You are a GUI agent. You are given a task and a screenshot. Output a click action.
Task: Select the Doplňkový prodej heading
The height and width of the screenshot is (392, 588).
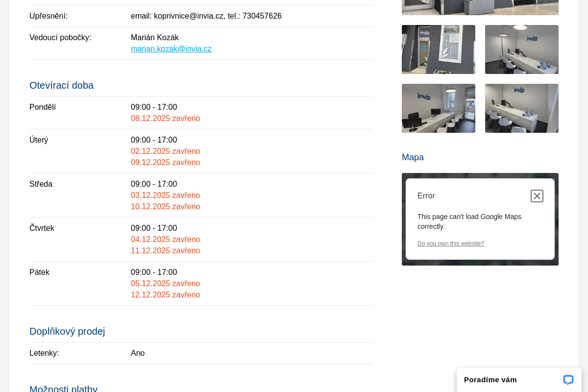coord(67,331)
